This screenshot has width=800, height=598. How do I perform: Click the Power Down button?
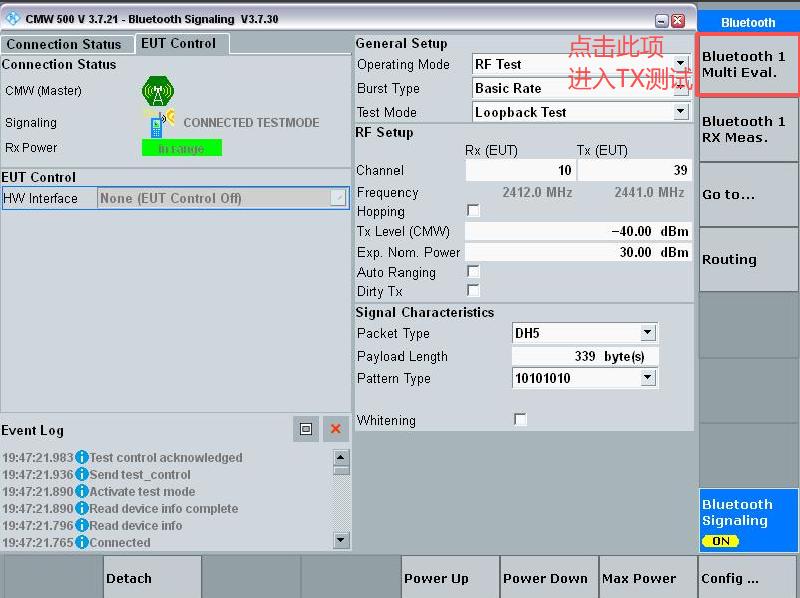coord(548,578)
